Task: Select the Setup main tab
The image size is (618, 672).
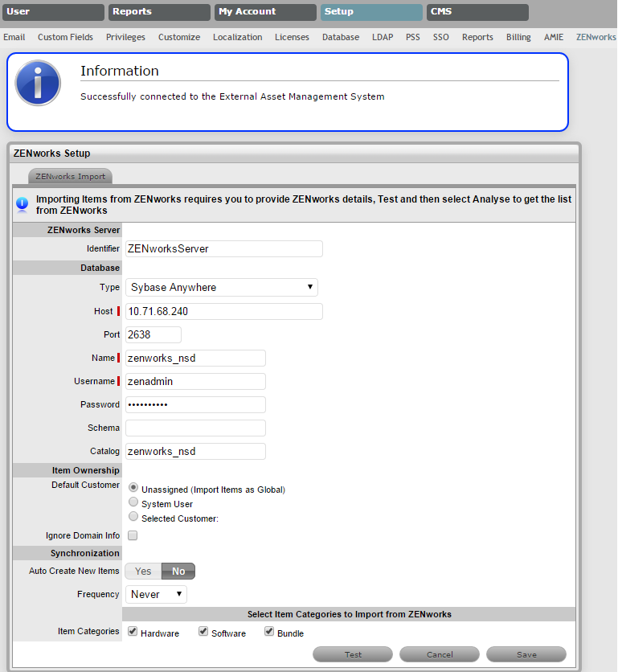Action: pyautogui.click(x=371, y=12)
